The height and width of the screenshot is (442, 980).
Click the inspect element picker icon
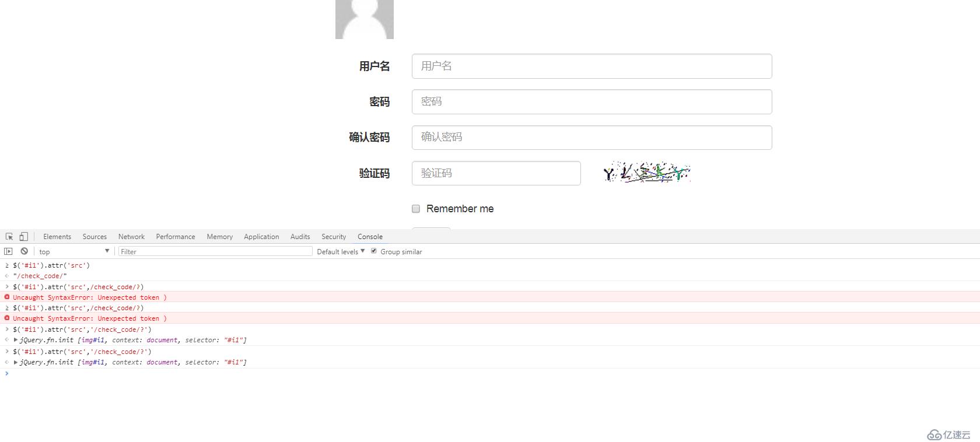coord(9,236)
